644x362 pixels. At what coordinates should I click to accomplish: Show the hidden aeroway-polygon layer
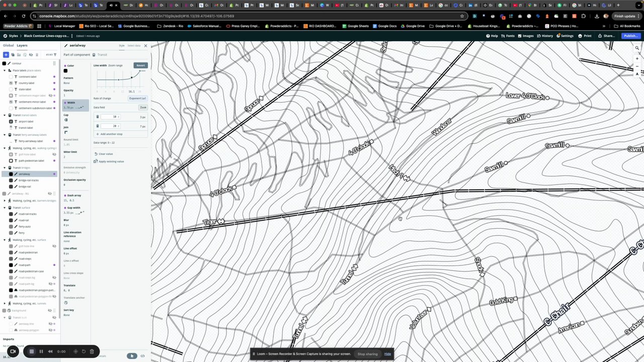click(x=50, y=330)
